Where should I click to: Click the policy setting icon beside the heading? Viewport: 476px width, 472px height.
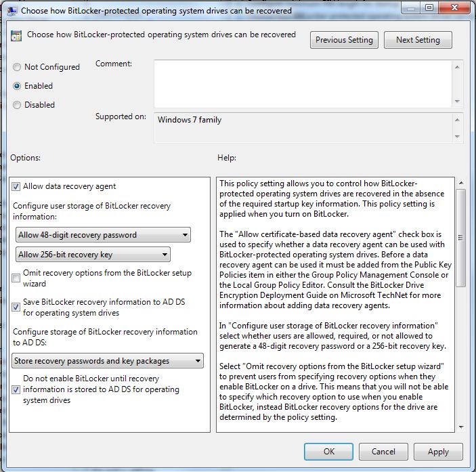16,36
